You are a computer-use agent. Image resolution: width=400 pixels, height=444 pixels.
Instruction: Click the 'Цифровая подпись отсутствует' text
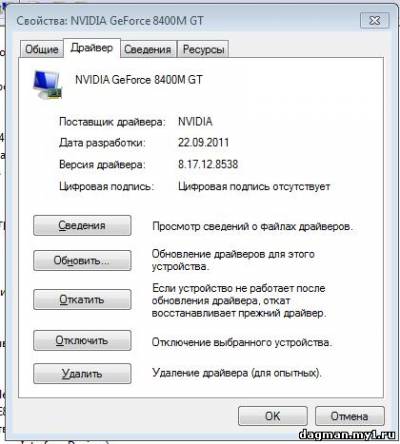click(254, 186)
